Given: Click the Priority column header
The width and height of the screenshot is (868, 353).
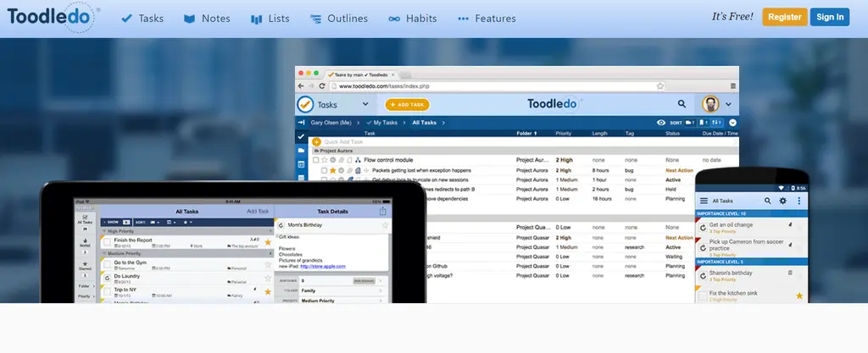Looking at the screenshot, I should [564, 133].
